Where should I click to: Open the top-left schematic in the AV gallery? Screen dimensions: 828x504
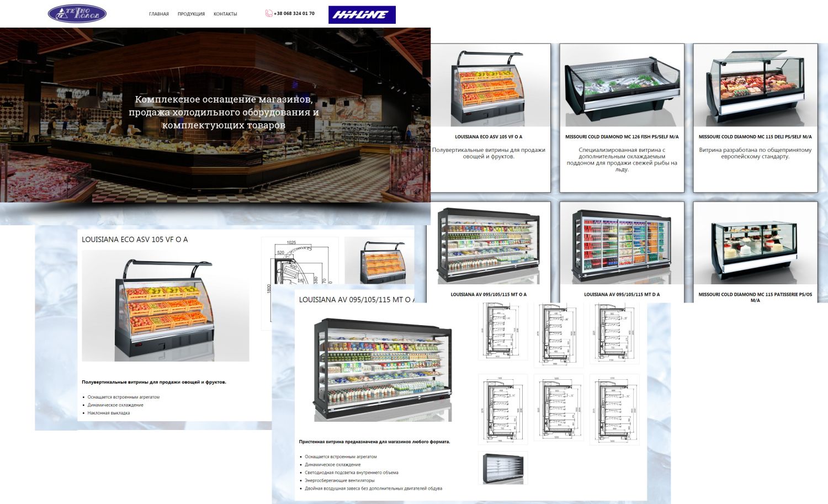(x=502, y=332)
